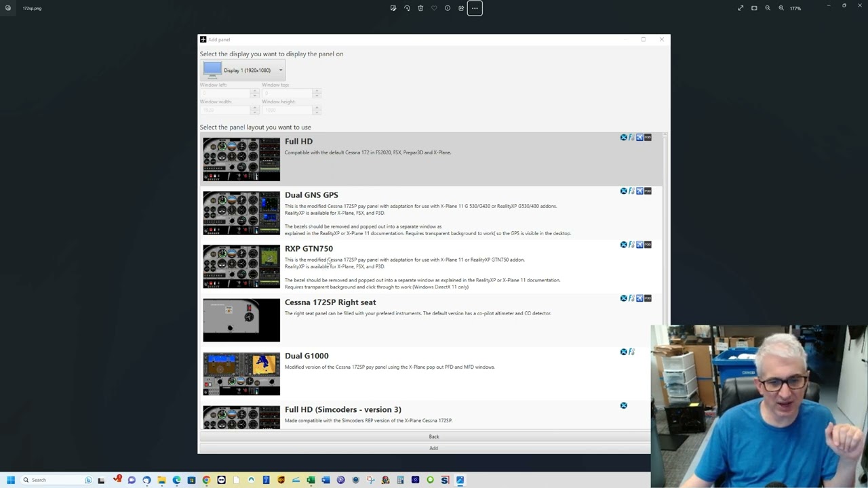Click the Window height stepper arrows
Viewport: 868px width, 488px height.
[317, 109]
